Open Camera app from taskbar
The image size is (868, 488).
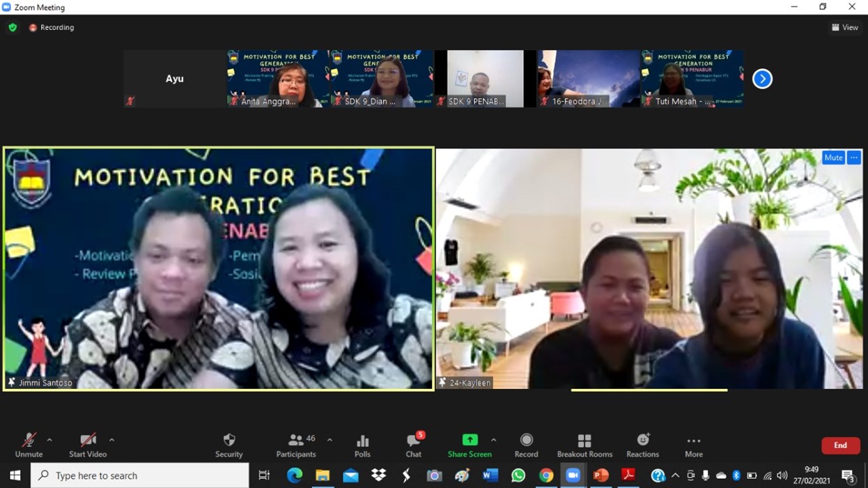(434, 475)
